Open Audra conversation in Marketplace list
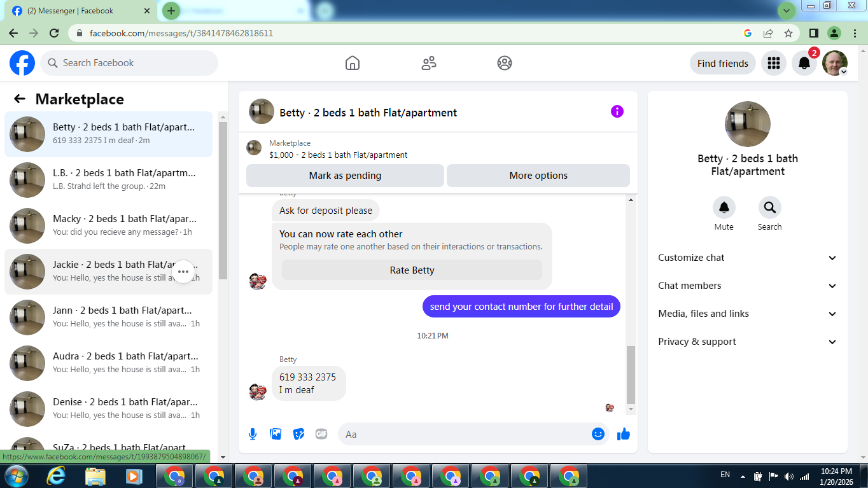The width and height of the screenshot is (868, 488). (109, 363)
